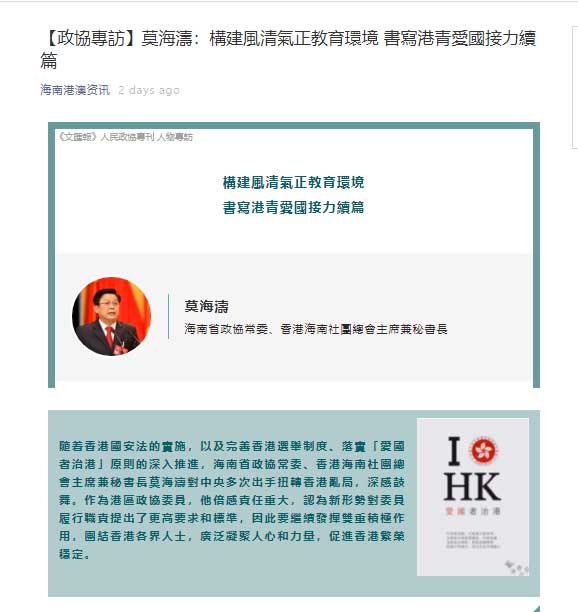Click the '2 days ago' publish time

(x=149, y=90)
